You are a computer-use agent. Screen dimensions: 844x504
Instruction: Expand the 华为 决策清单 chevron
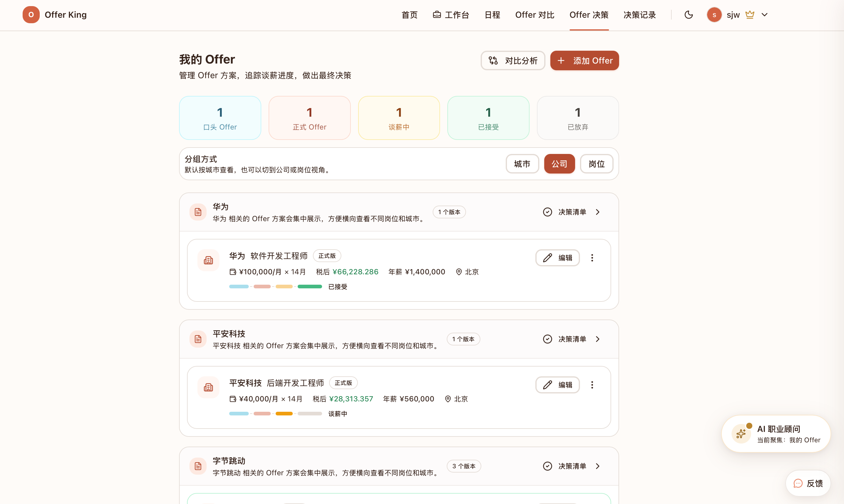tap(598, 212)
